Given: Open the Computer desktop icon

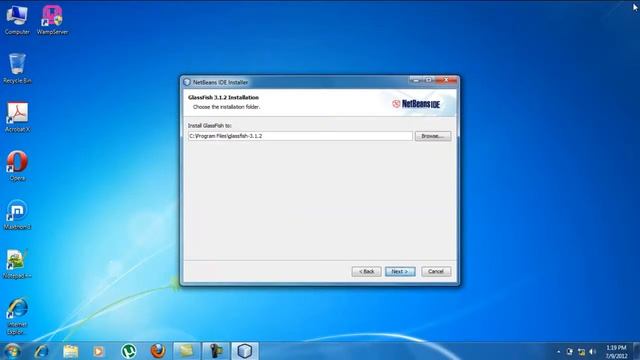Looking at the screenshot, I should (x=17, y=20).
